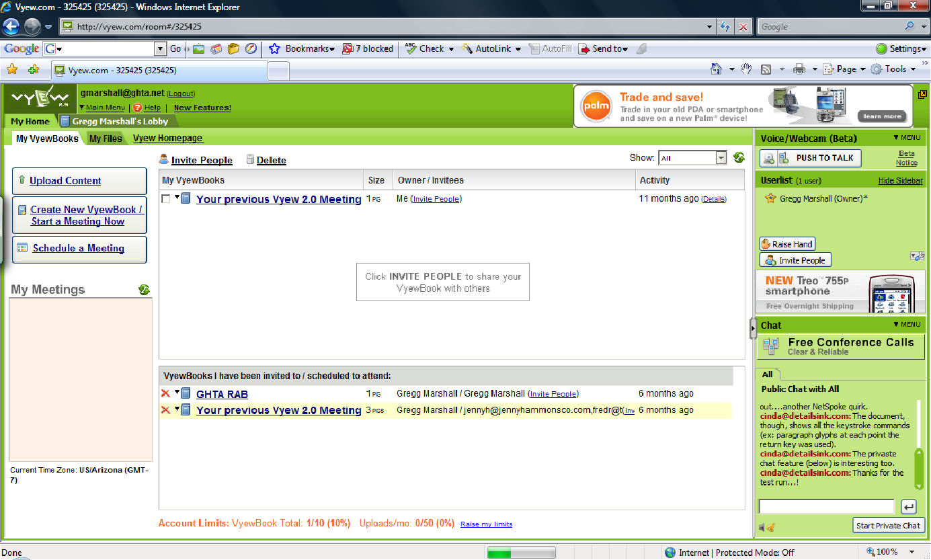This screenshot has width=931, height=560.
Task: Toggle Raise Hand
Action: pyautogui.click(x=787, y=244)
